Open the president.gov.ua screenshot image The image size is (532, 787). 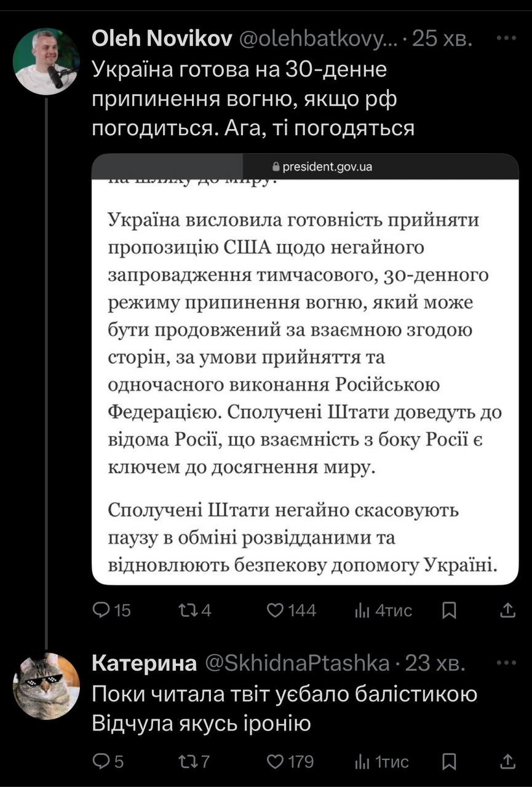point(305,369)
